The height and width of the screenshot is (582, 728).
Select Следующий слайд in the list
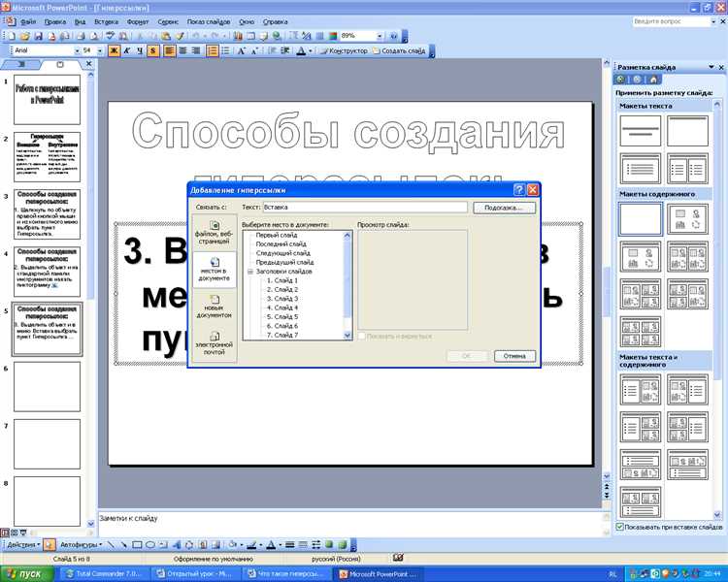[283, 253]
